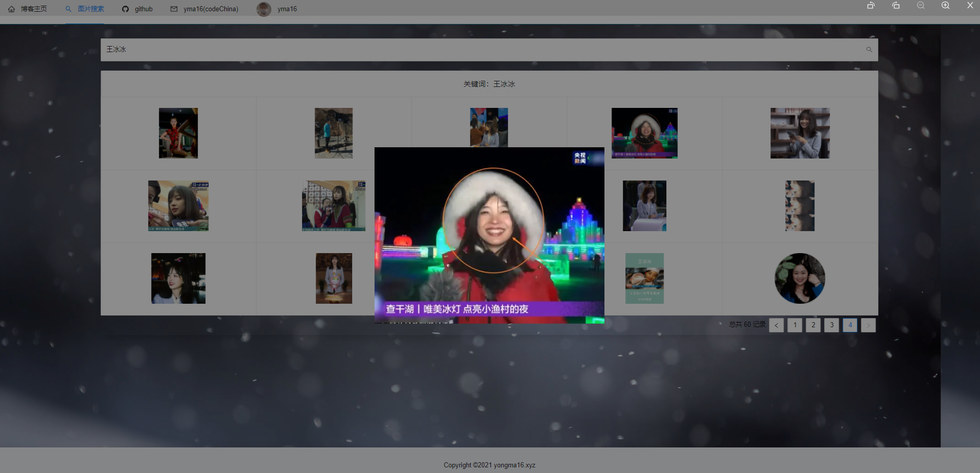Jump to results page 3

831,325
